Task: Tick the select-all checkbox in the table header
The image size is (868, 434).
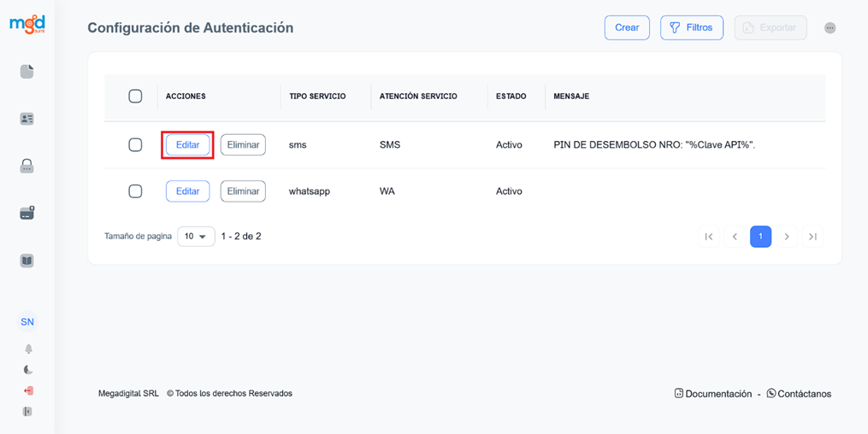Action: 135,97
